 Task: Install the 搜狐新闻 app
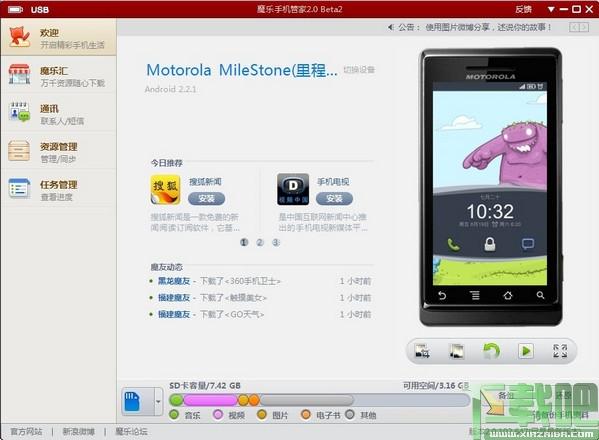[206, 198]
